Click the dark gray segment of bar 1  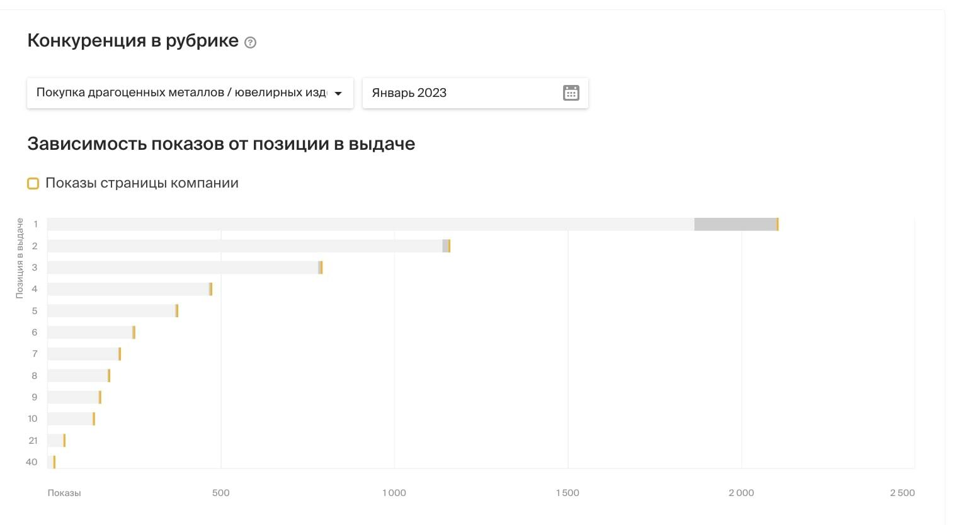point(735,224)
